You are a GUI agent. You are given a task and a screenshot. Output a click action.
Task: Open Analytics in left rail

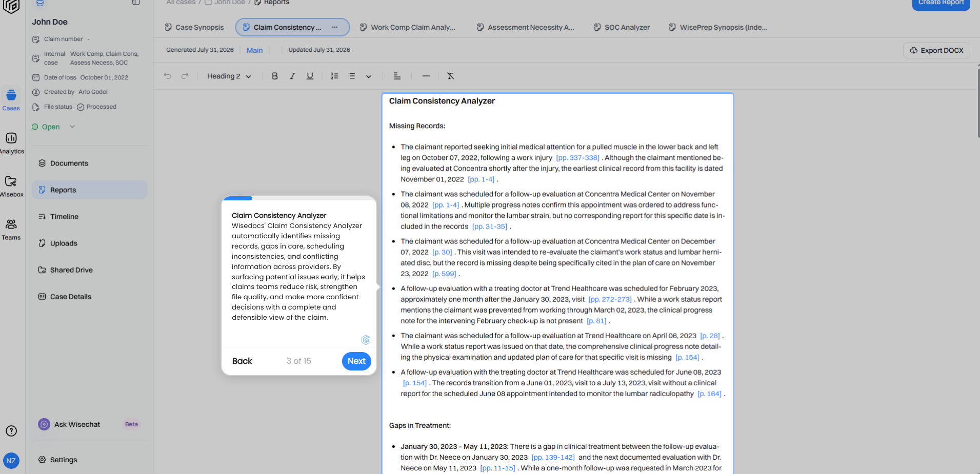(11, 143)
